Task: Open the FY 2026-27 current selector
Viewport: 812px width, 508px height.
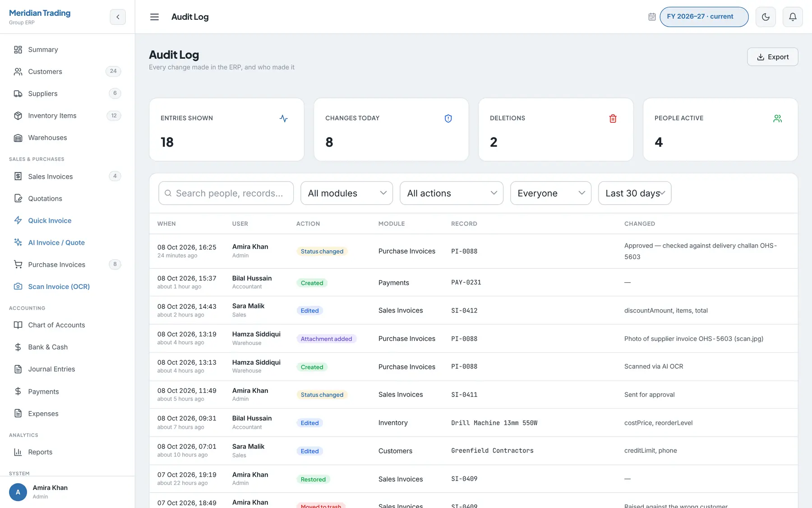Action: [x=704, y=17]
